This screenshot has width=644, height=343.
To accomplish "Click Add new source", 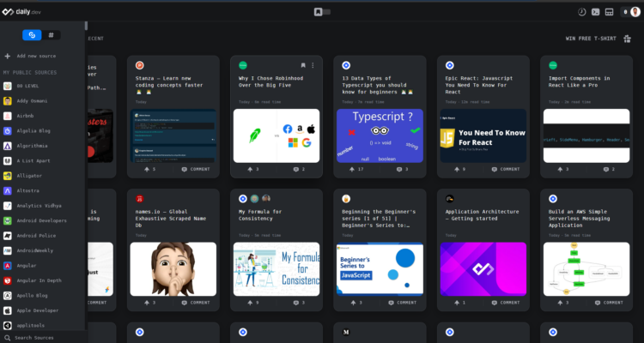I will point(30,57).
